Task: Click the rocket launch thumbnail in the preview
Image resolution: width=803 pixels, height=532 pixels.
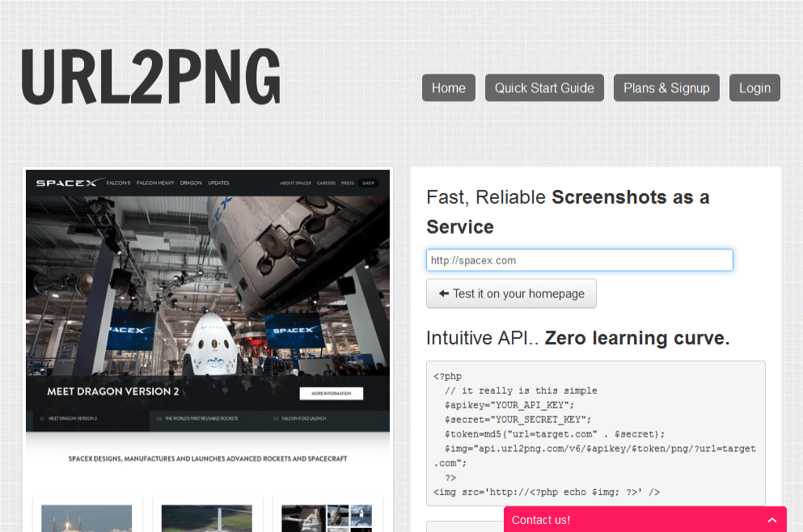Action: click(87, 518)
